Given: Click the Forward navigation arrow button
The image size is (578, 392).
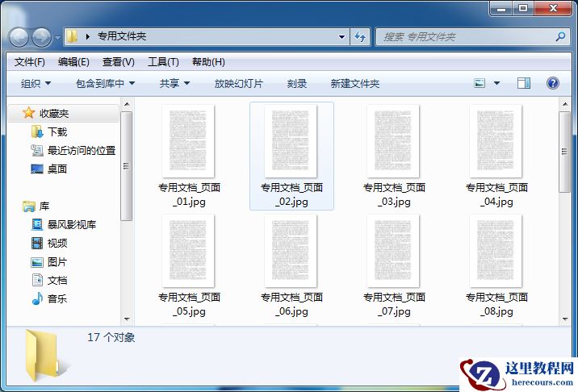Looking at the screenshot, I should point(41,37).
